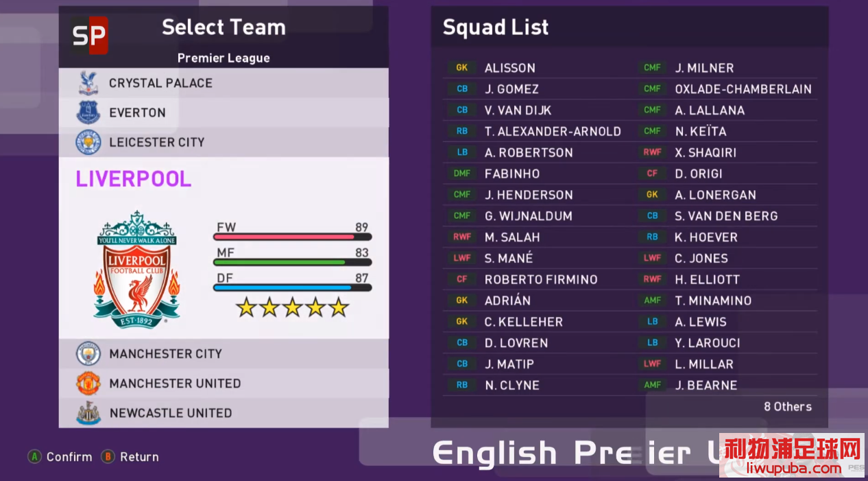Screen dimensions: 868x481
Task: Click the blue DF rating bar
Action: tap(293, 288)
